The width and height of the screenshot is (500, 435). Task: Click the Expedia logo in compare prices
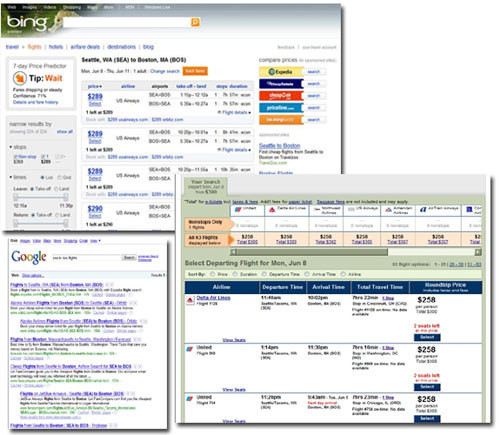click(x=281, y=72)
